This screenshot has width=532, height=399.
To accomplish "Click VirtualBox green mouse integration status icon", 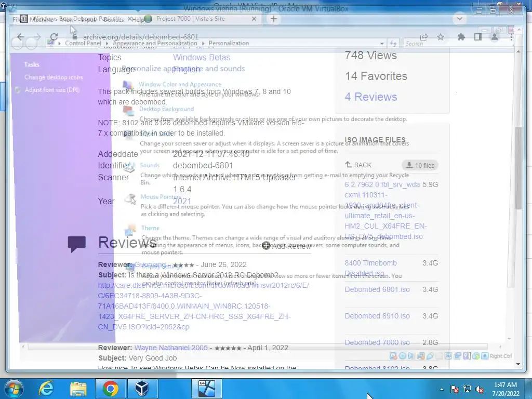I will pyautogui.click(x=476, y=356).
